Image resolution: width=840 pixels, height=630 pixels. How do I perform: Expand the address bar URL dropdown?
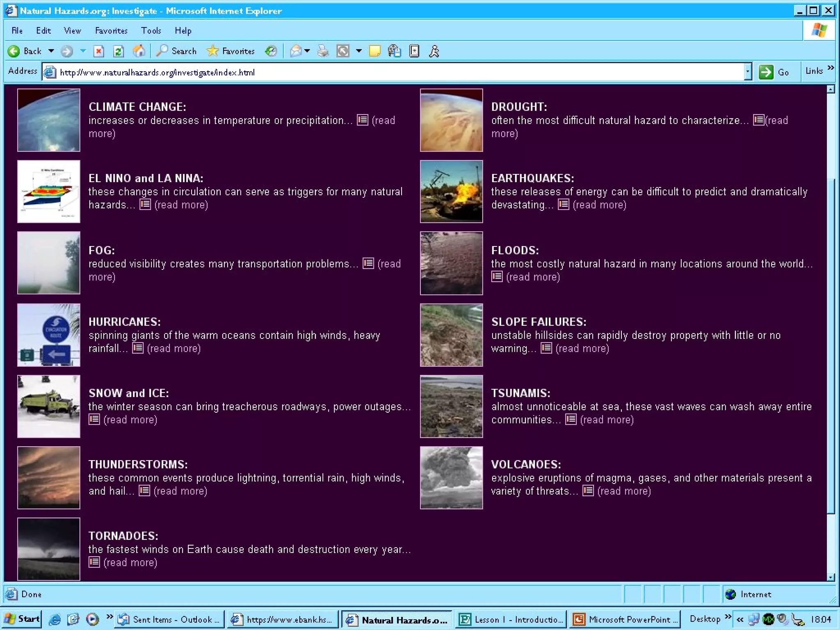(x=748, y=72)
